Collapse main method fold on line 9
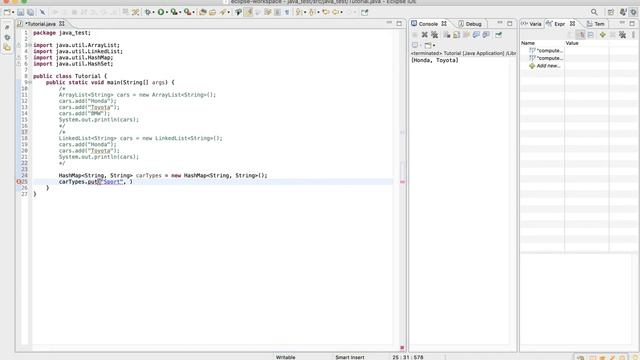Screen dimensions: 640x360 click(x=30, y=82)
